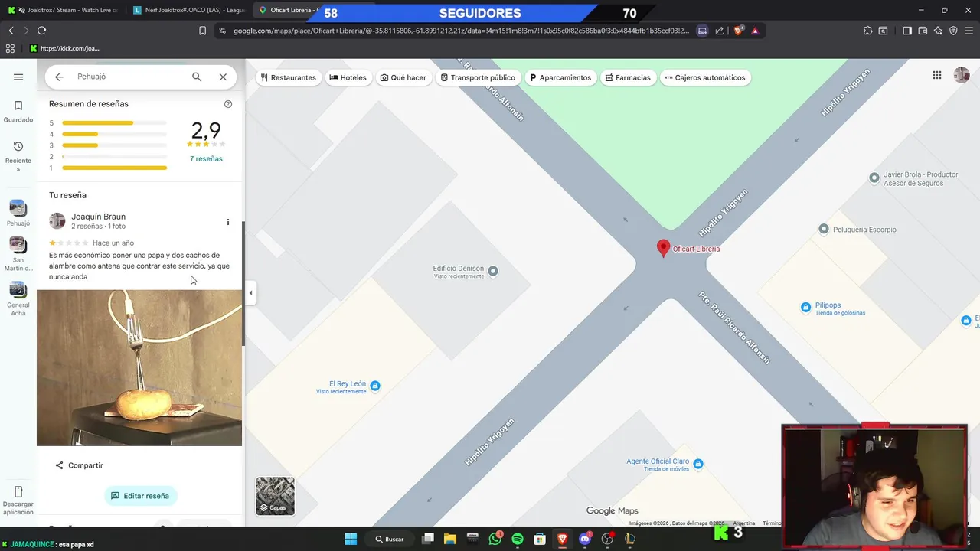The image size is (980, 551).
Task: Click the Pilipops shop marker
Action: pyautogui.click(x=805, y=307)
